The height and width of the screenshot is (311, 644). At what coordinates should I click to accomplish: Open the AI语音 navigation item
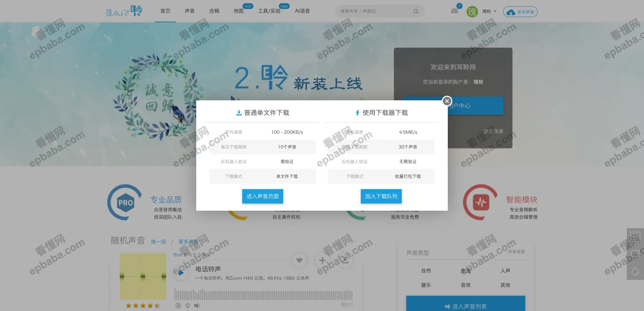302,11
